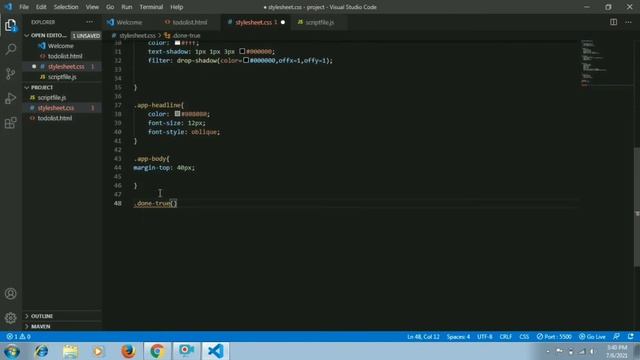Switch to the scriptfile.js tab
This screenshot has height=360, width=640.
coord(320,22)
